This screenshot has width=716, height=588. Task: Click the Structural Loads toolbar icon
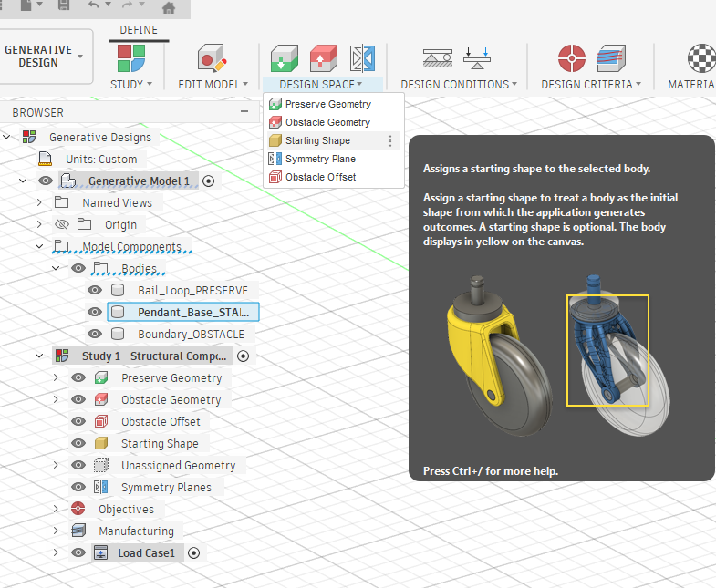[x=477, y=58]
